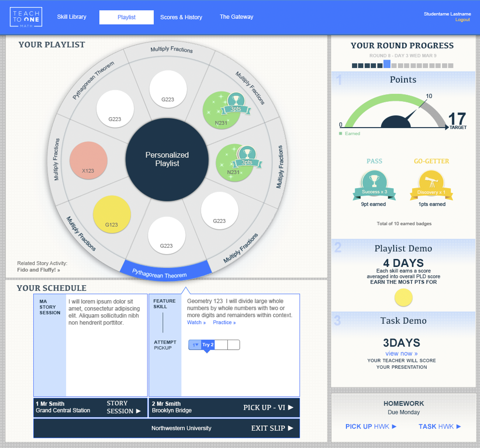Click the Logout link

462,20
